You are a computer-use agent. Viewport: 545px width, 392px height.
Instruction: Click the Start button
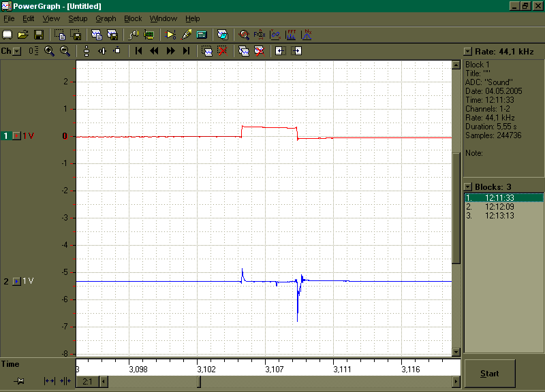pyautogui.click(x=490, y=374)
